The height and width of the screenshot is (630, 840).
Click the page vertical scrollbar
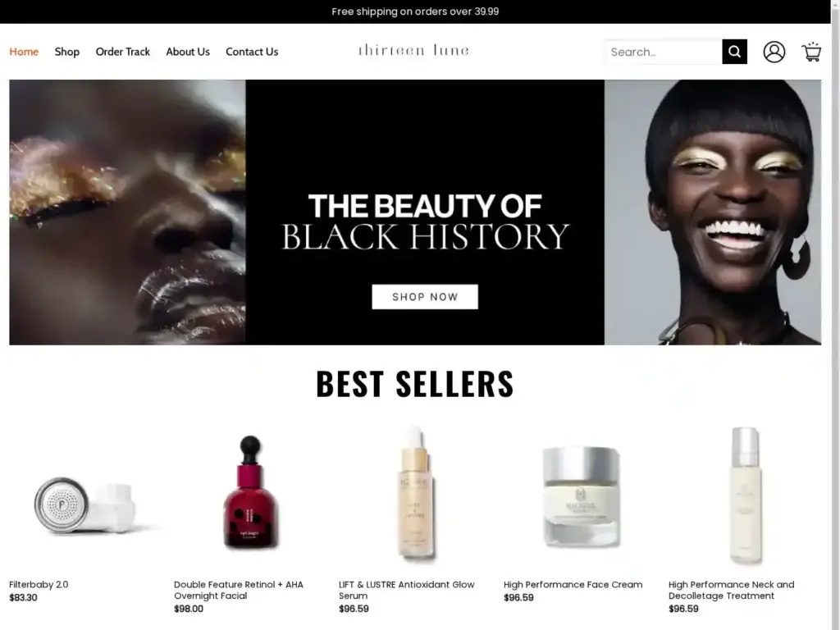(835, 315)
